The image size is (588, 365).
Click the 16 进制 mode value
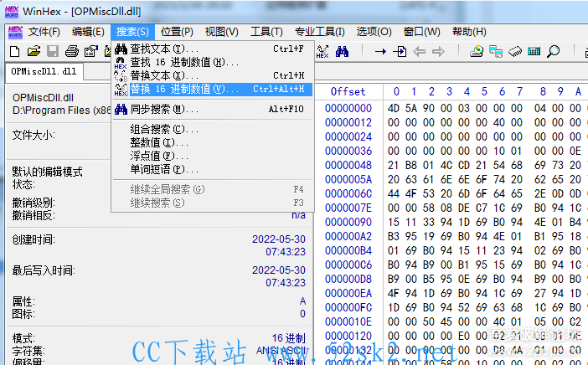pos(288,338)
